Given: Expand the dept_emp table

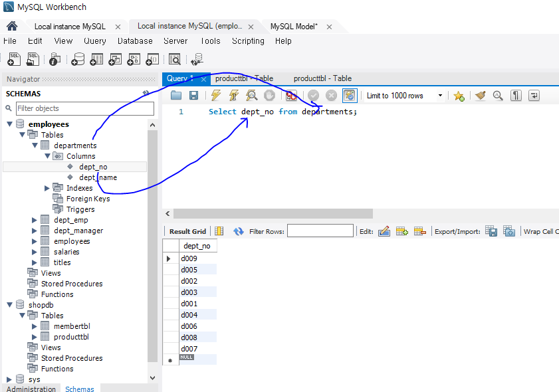Looking at the screenshot, I should tap(34, 220).
